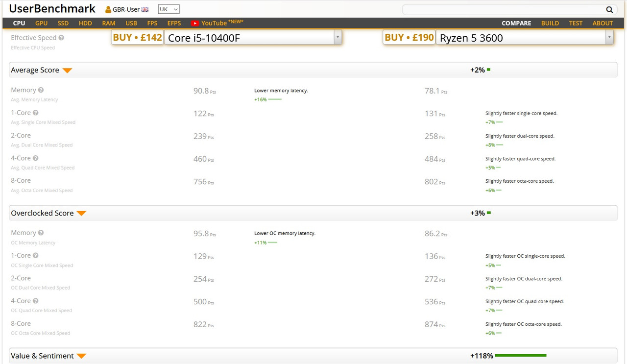The width and height of the screenshot is (627, 364).
Task: Click the Average Score +2% bar
Action: click(x=489, y=70)
